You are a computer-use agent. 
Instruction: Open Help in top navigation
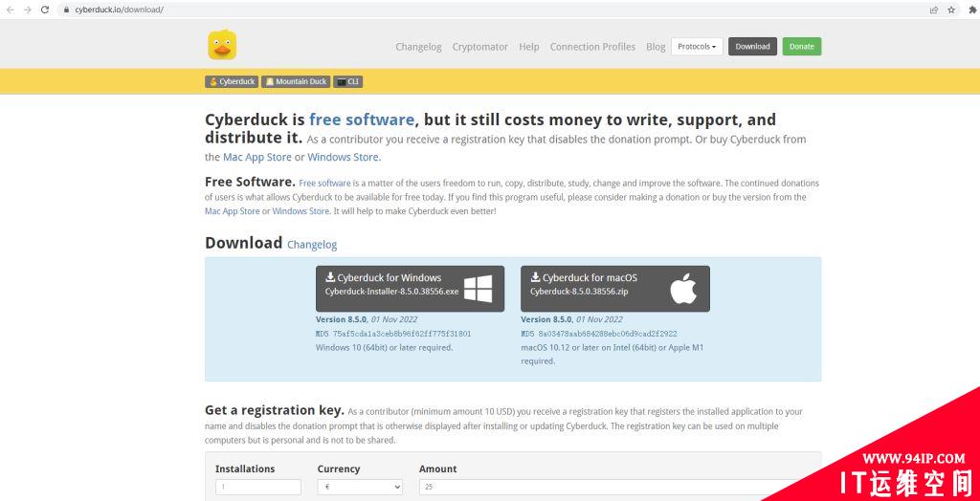tap(528, 47)
